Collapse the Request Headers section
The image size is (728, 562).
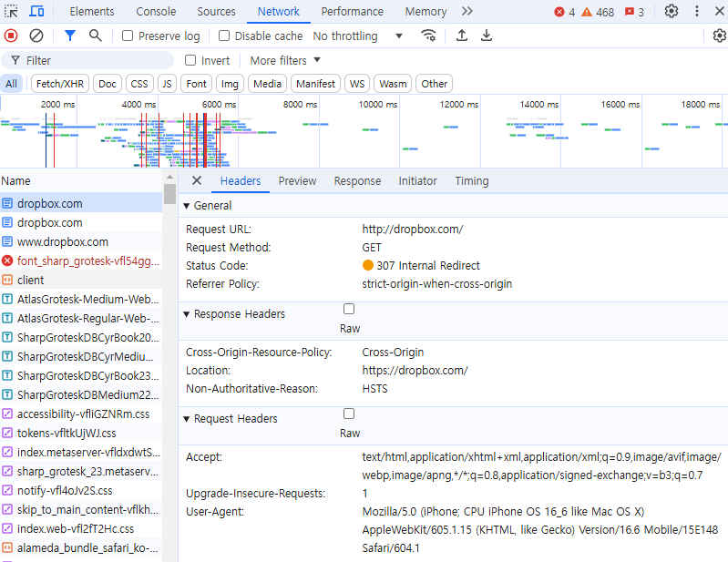tap(186, 419)
